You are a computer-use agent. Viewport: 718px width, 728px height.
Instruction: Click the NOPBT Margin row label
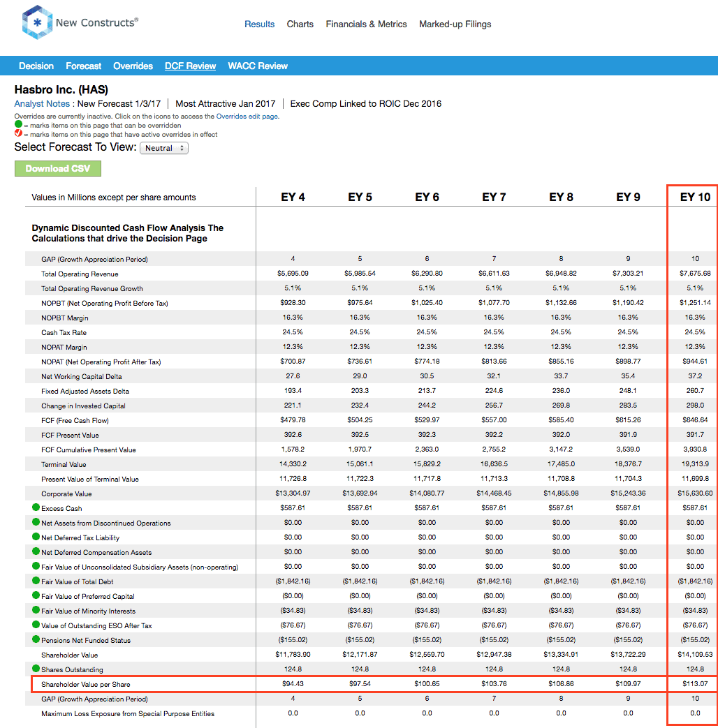(x=64, y=318)
